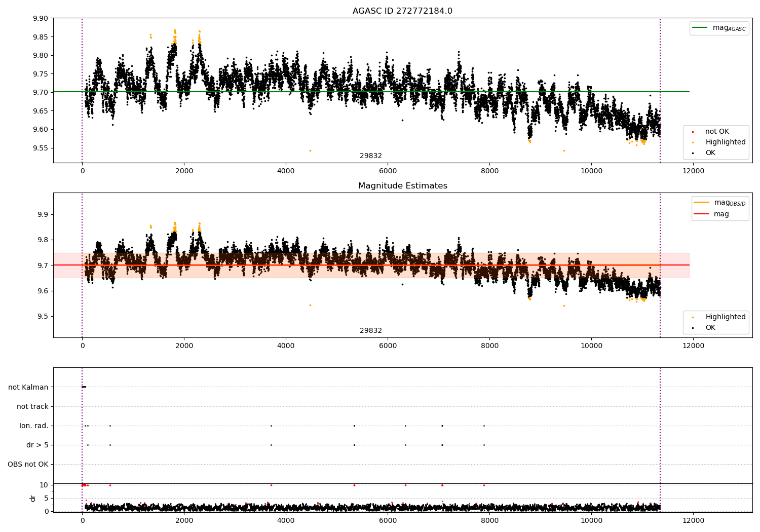760x532 pixels.
Task: Click the 'dr > 5' row label
Action: tap(37, 445)
